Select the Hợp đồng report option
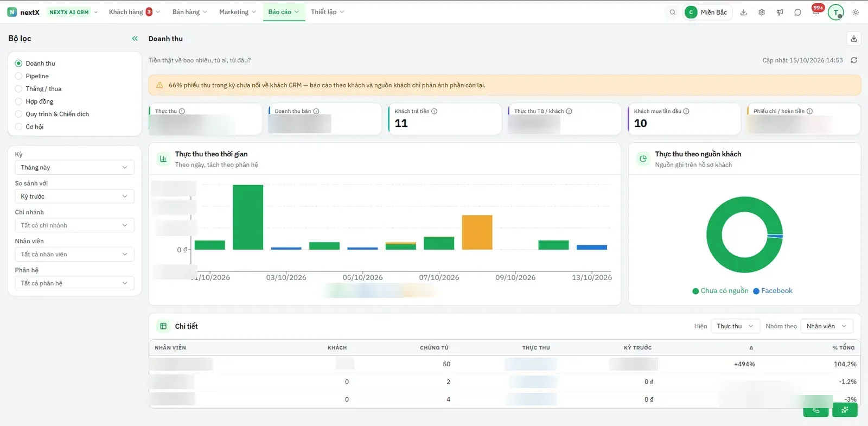868x426 pixels. pyautogui.click(x=34, y=101)
